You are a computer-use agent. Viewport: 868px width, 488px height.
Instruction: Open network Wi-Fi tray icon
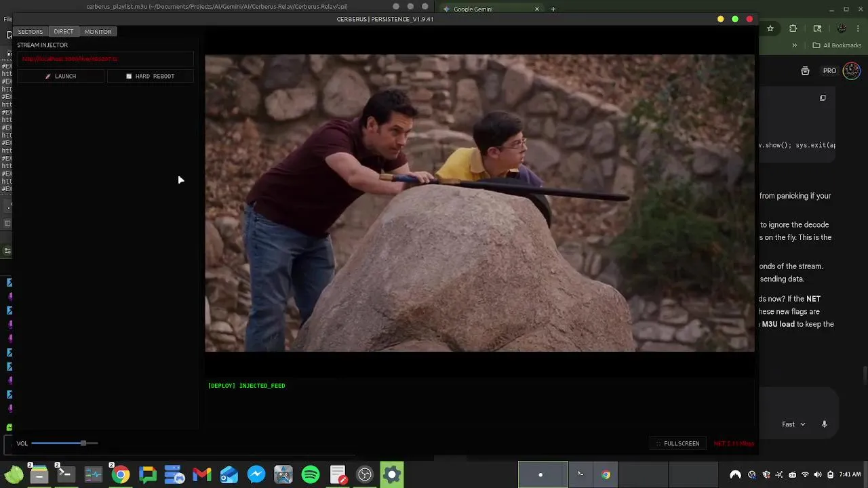click(805, 474)
